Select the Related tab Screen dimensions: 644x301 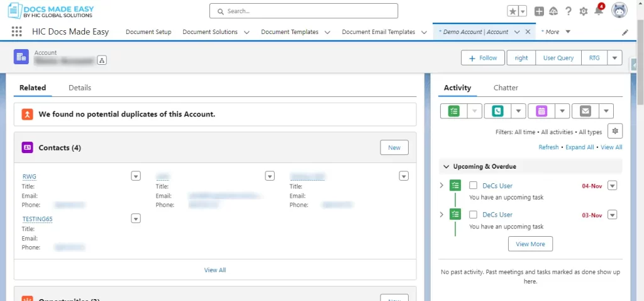[33, 88]
